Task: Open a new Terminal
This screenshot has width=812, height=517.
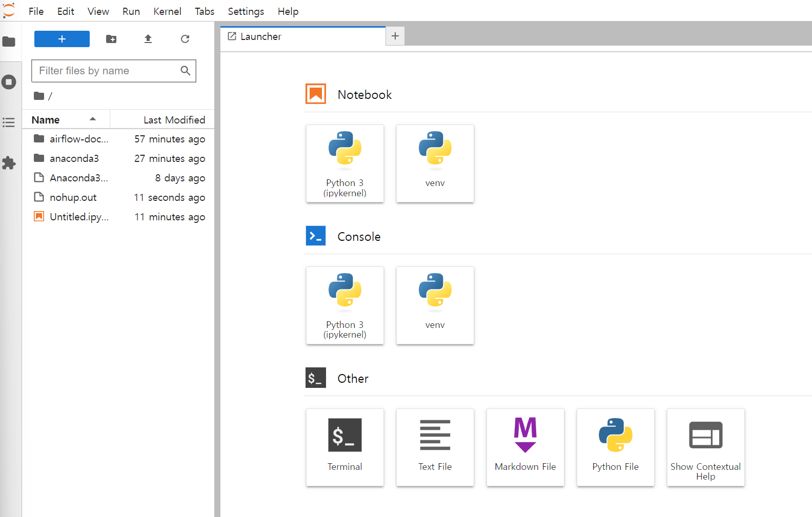Action: coord(345,447)
